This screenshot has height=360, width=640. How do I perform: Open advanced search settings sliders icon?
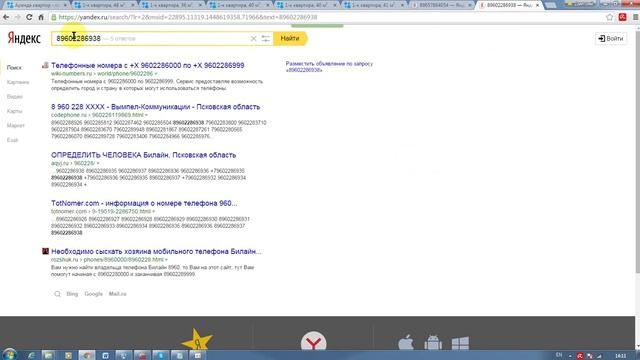tap(265, 38)
